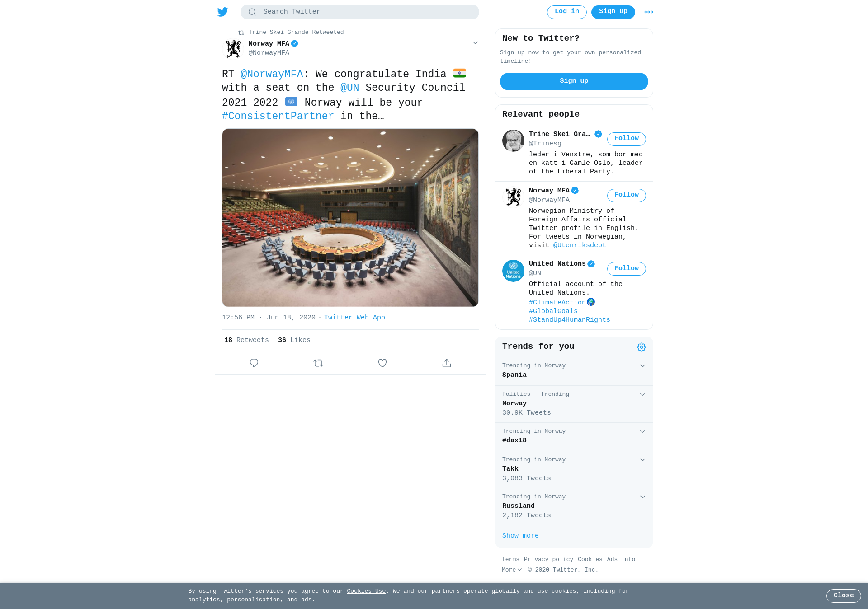868x609 pixels.
Task: Open the More footer dropdown
Action: point(512,570)
